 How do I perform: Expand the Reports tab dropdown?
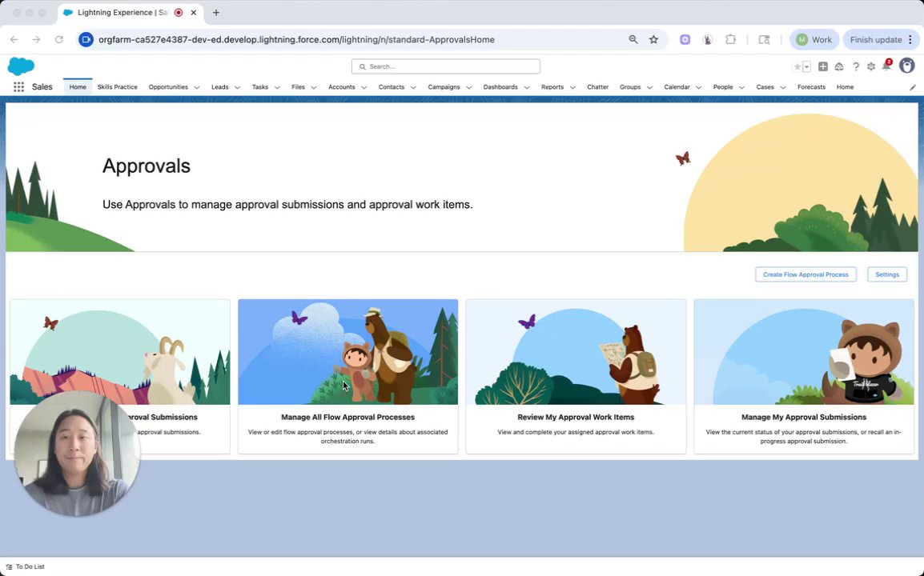point(572,87)
